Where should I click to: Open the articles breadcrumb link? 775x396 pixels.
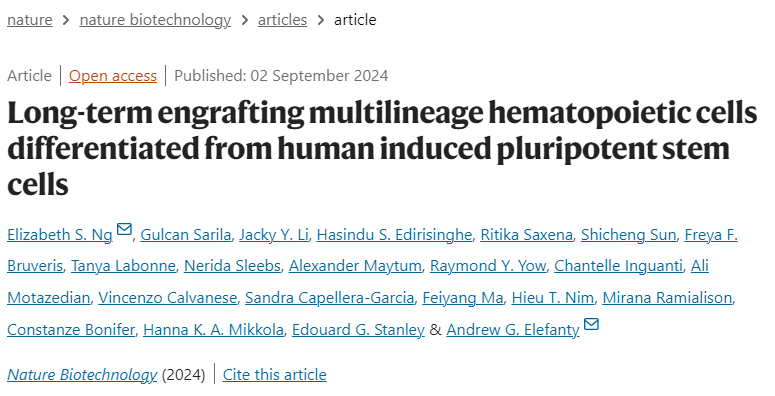(x=282, y=20)
